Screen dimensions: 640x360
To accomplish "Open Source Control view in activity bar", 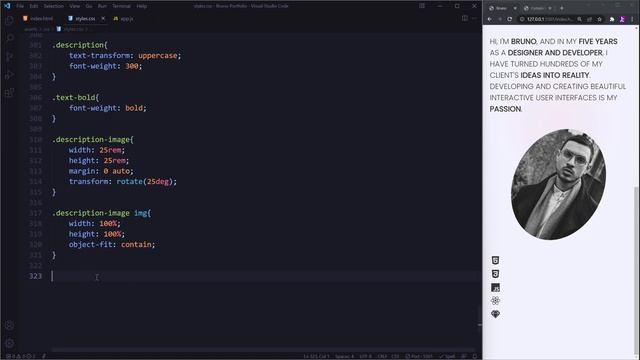I will tap(9, 57).
